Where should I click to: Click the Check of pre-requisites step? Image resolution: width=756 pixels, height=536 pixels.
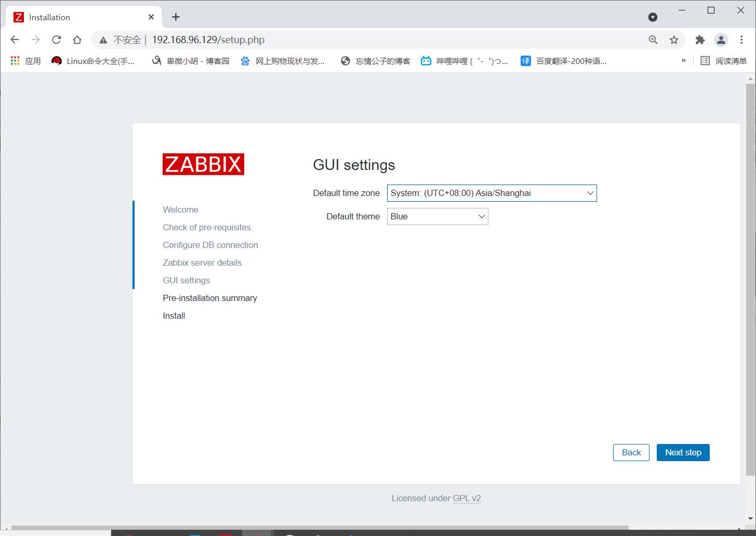207,227
